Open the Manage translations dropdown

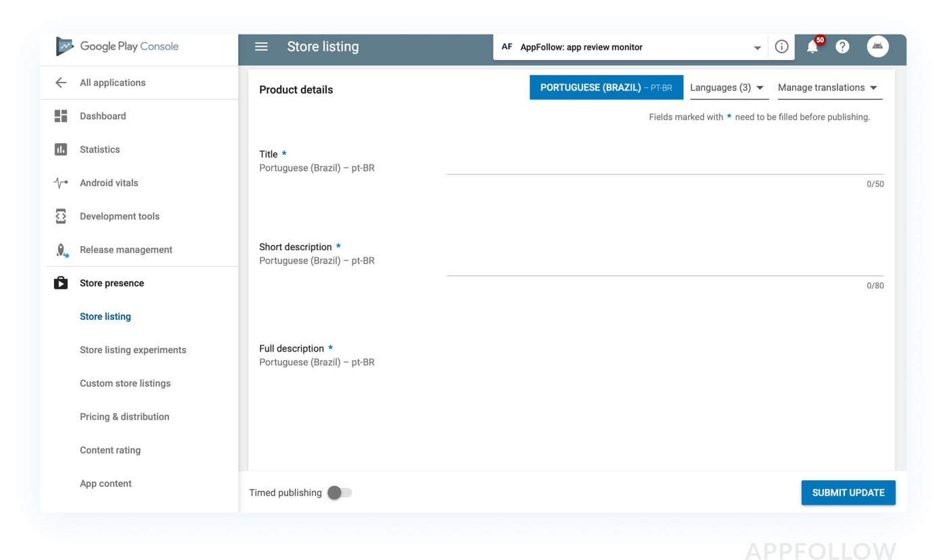(x=829, y=88)
